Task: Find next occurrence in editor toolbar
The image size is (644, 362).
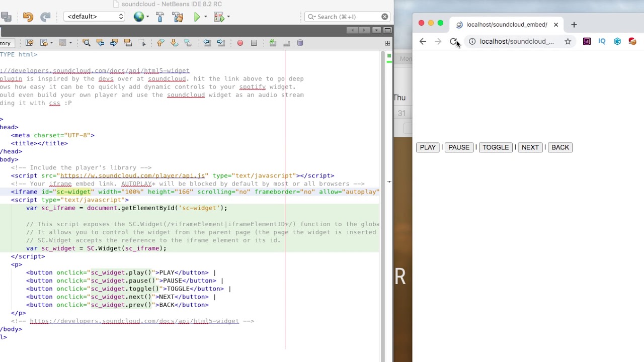Action: (114, 43)
